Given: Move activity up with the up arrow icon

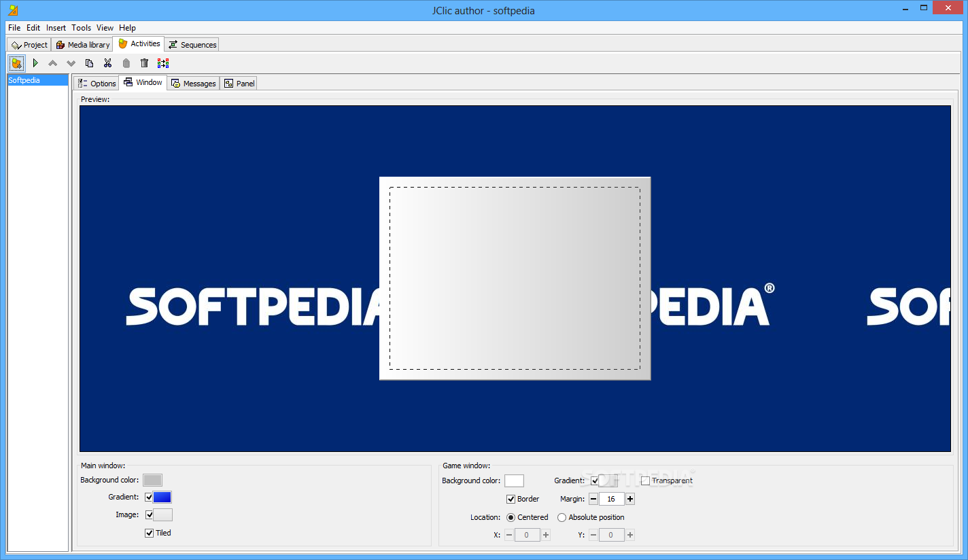Looking at the screenshot, I should point(53,63).
